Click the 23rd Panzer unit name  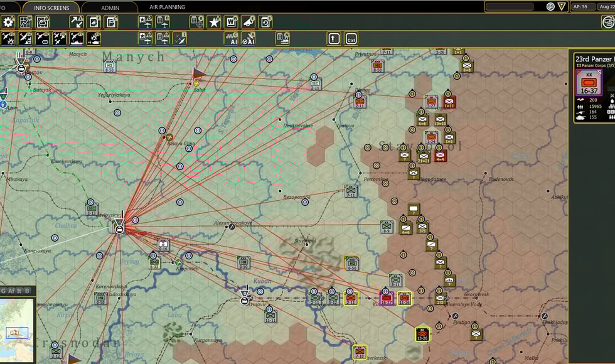coord(595,59)
